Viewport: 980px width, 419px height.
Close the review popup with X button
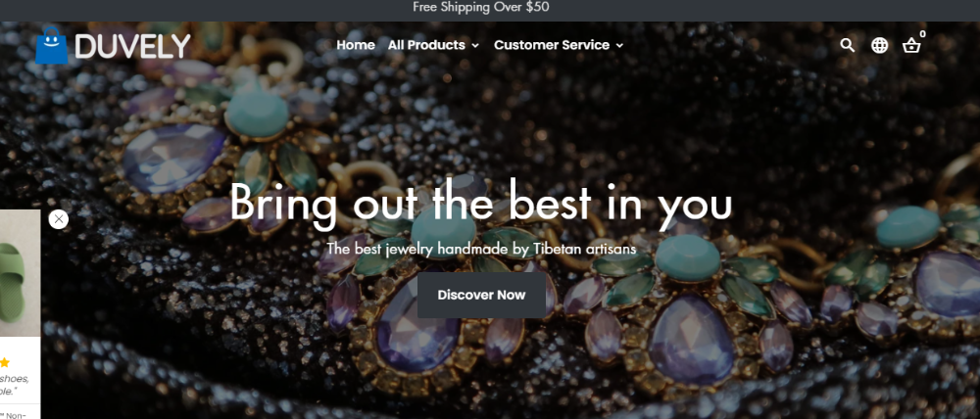[59, 219]
